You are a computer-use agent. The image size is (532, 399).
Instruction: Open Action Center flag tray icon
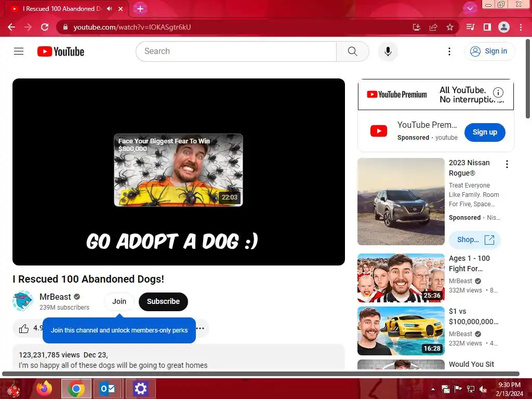pos(458,389)
